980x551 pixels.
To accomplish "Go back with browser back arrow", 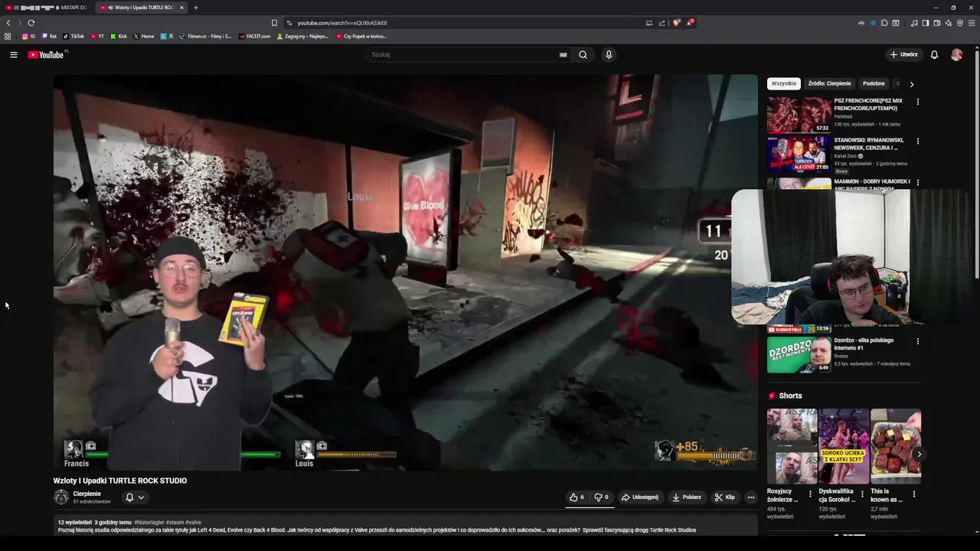I will pyautogui.click(x=8, y=23).
